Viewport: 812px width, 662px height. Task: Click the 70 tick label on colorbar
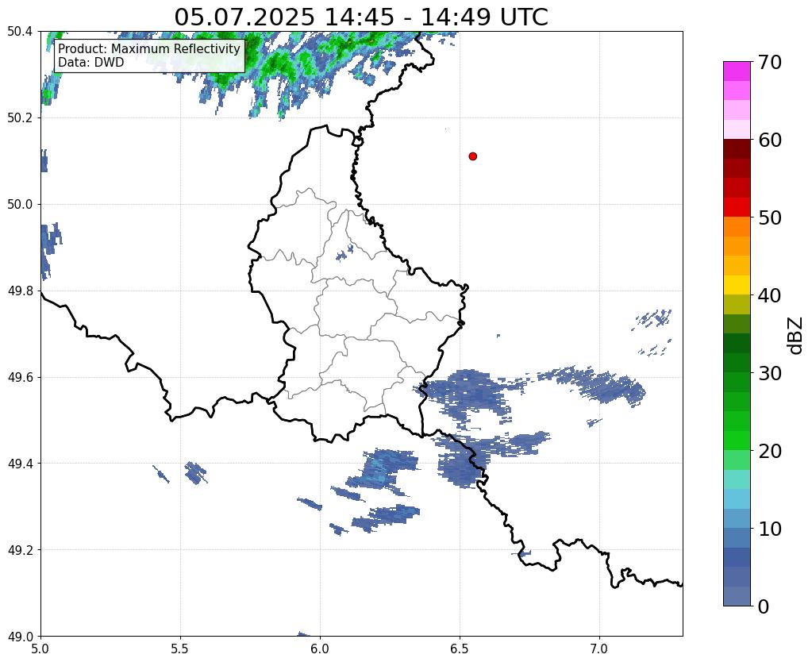click(770, 62)
